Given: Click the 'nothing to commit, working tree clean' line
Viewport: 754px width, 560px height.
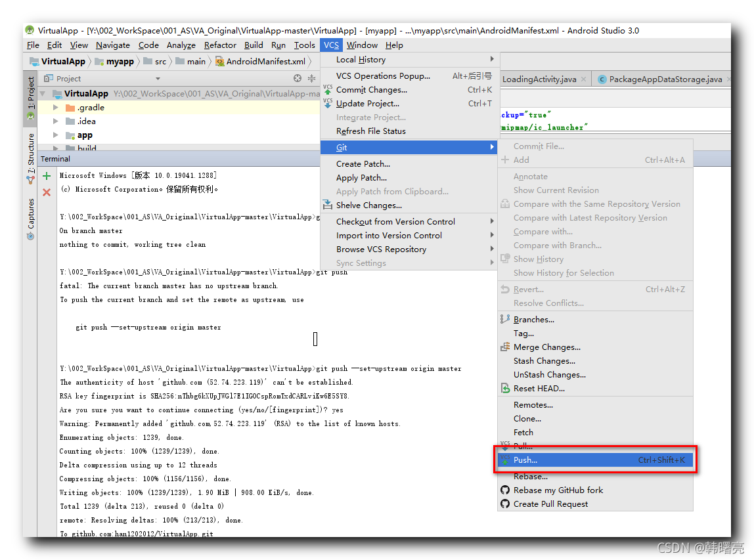Looking at the screenshot, I should [133, 245].
